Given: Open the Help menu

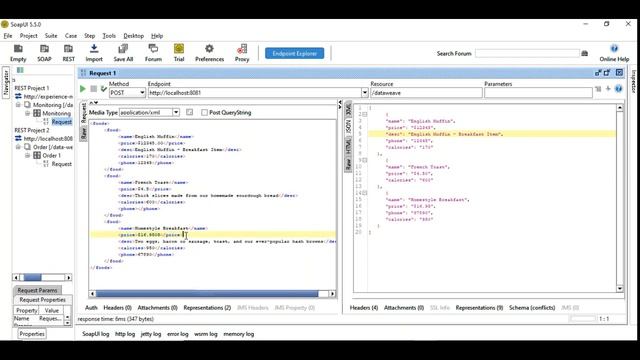Looking at the screenshot, I should click(x=157, y=36).
